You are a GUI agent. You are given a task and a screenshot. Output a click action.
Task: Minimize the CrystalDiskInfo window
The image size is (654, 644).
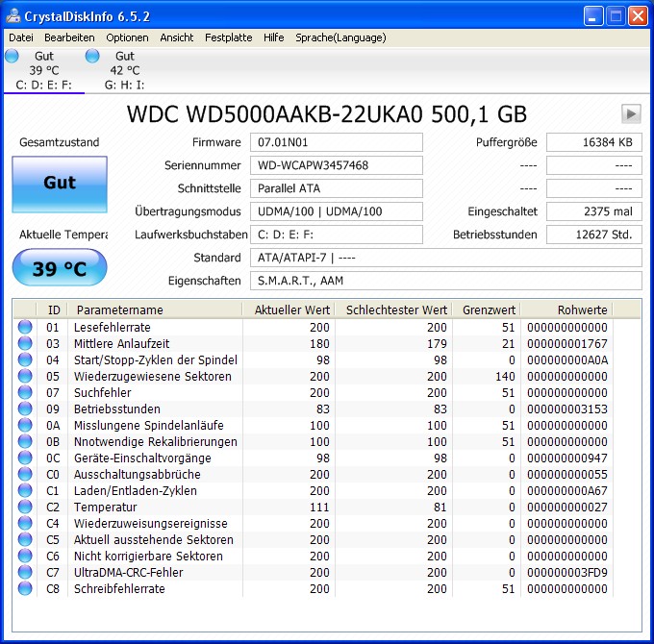(593, 16)
